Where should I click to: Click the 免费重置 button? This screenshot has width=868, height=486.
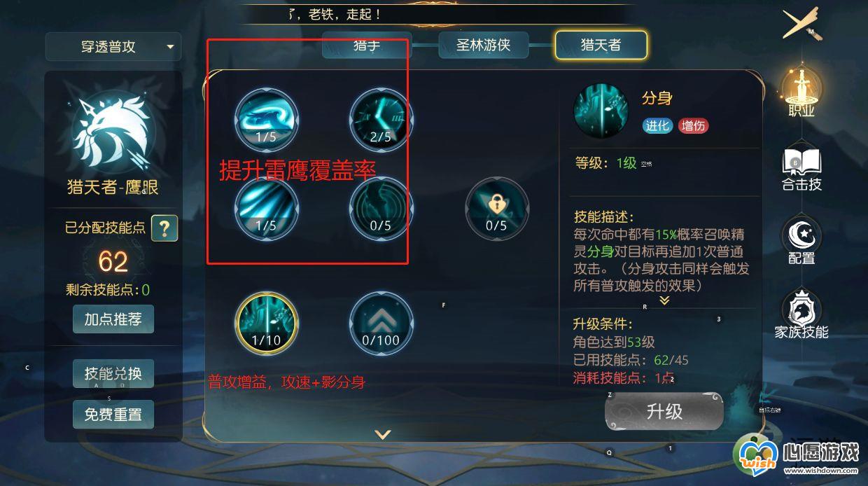click(x=113, y=415)
